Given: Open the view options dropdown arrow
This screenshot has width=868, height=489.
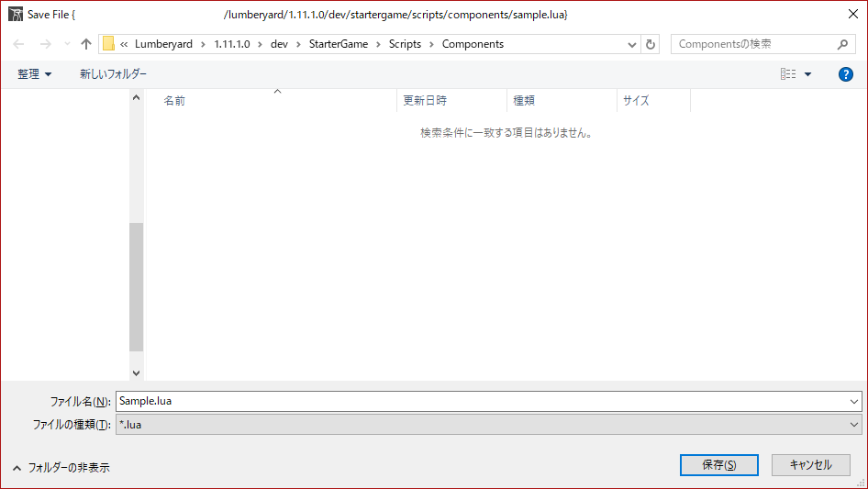Looking at the screenshot, I should [x=807, y=74].
